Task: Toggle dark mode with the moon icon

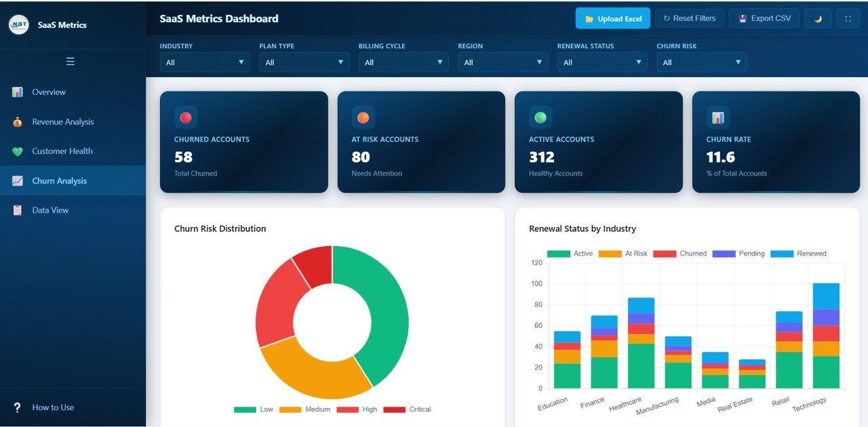Action: pos(817,18)
